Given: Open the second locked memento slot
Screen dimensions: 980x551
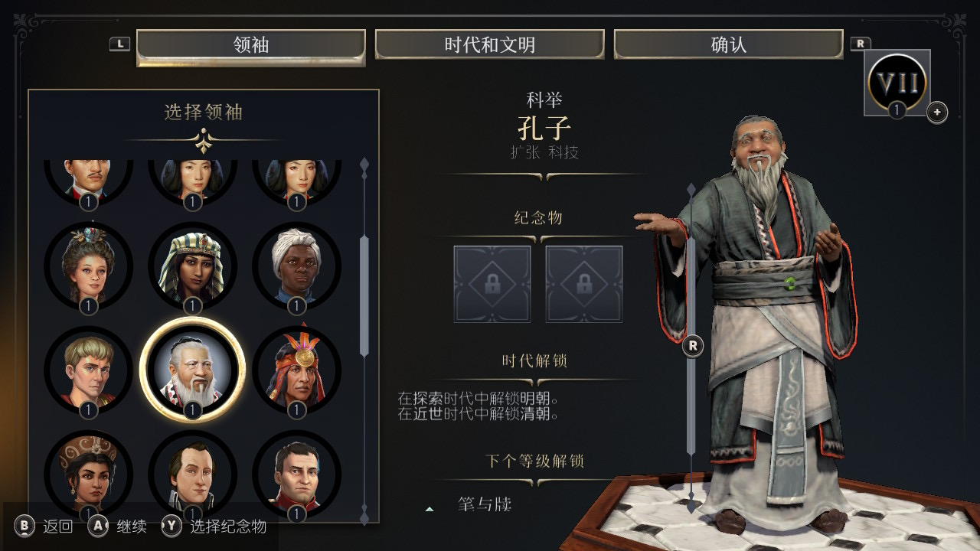Looking at the screenshot, I should 583,284.
